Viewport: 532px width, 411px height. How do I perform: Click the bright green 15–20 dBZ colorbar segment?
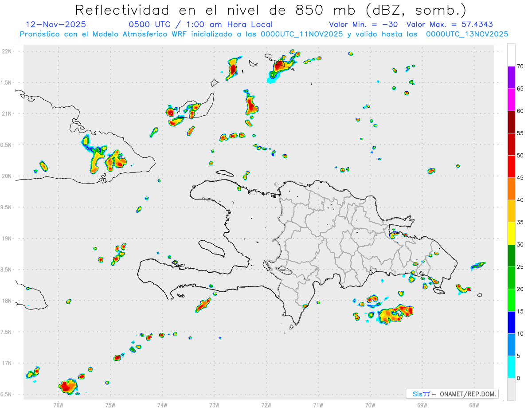click(x=511, y=300)
